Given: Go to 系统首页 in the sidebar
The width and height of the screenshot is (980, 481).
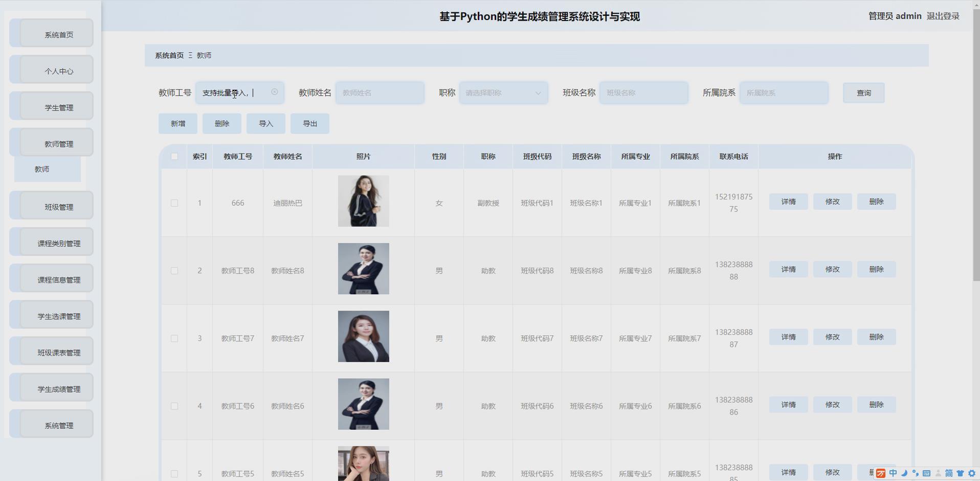Looking at the screenshot, I should (51, 33).
